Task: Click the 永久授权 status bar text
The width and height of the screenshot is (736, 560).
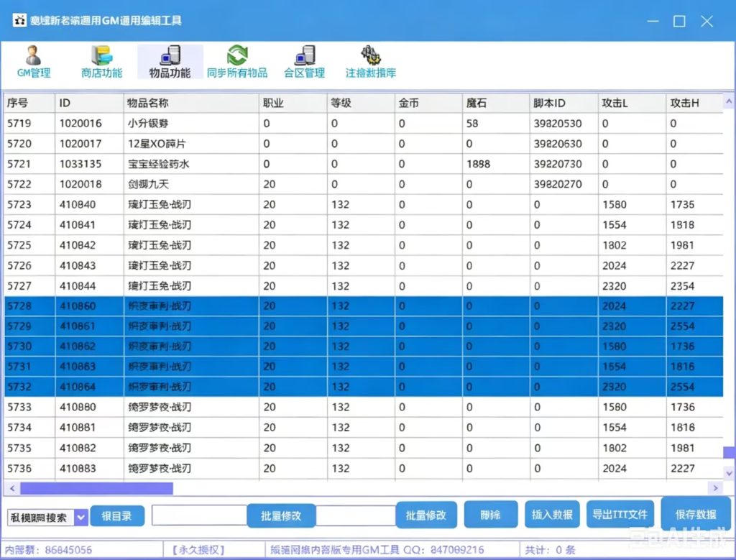Action: pyautogui.click(x=198, y=550)
